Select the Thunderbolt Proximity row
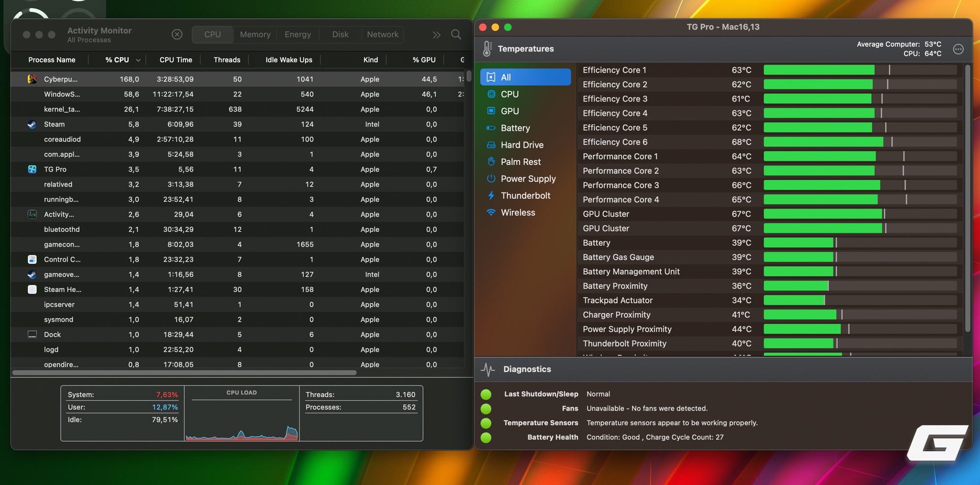The width and height of the screenshot is (980, 485). point(769,344)
